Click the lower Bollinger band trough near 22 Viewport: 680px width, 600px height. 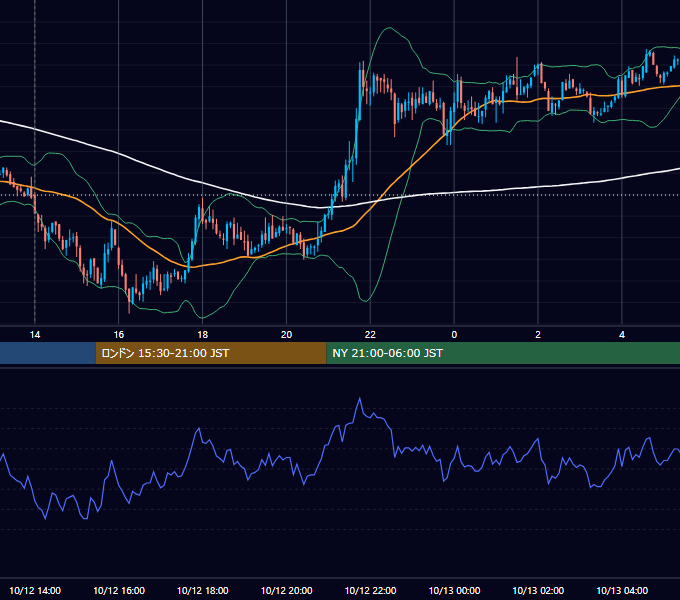[x=366, y=300]
